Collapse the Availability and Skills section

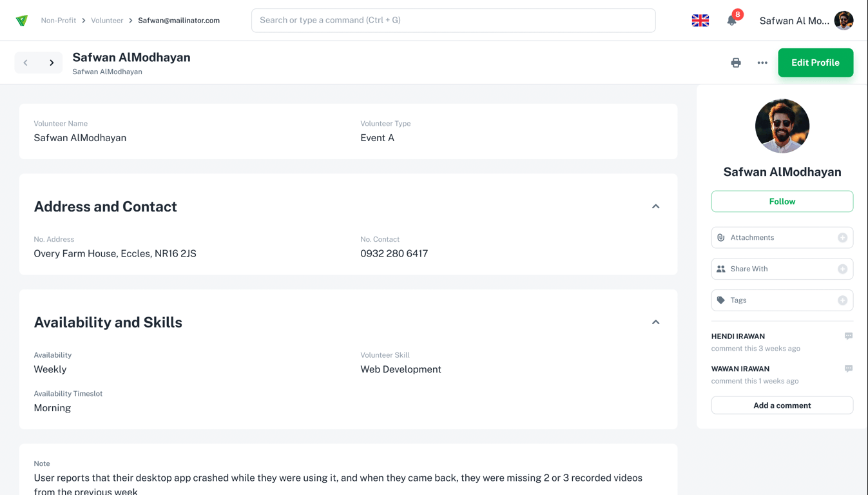pos(655,322)
